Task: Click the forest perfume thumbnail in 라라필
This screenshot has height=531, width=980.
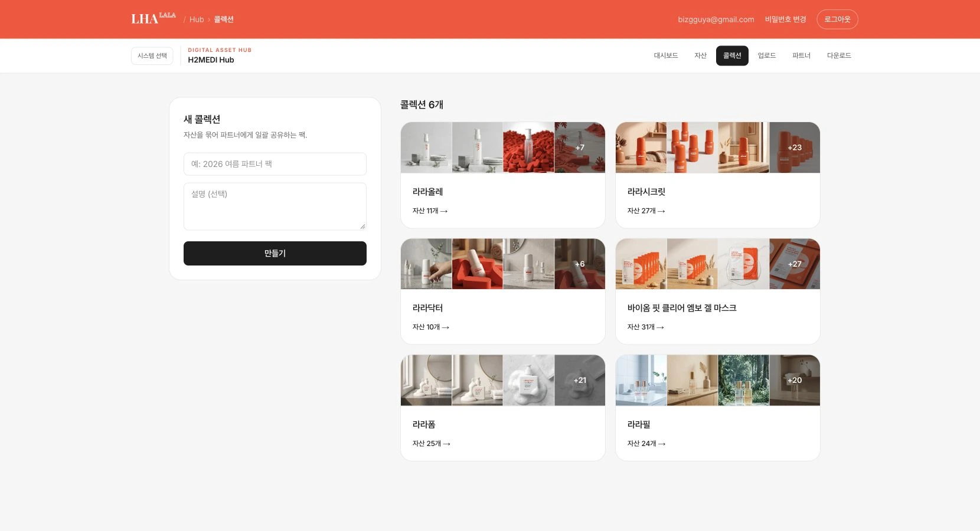Action: pos(744,380)
